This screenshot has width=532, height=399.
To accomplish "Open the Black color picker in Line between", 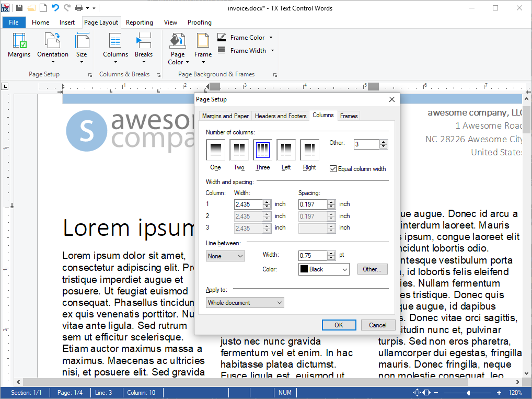I will tap(323, 269).
